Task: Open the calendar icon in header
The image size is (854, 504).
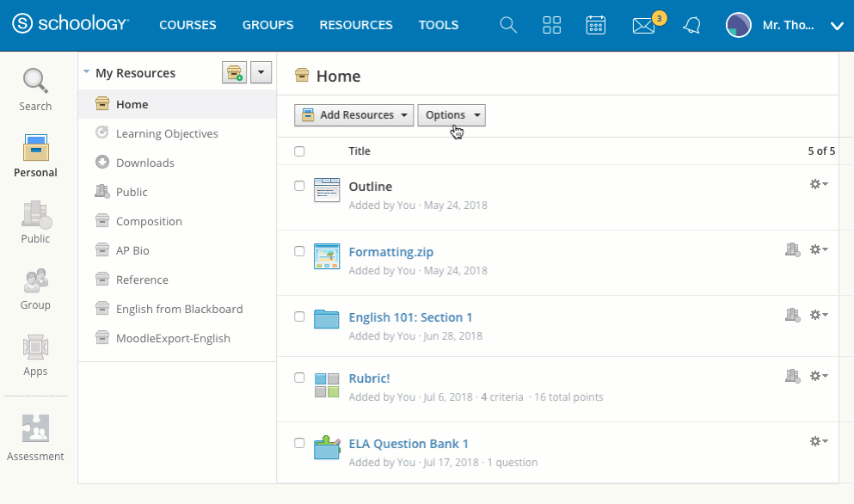Action: (595, 25)
